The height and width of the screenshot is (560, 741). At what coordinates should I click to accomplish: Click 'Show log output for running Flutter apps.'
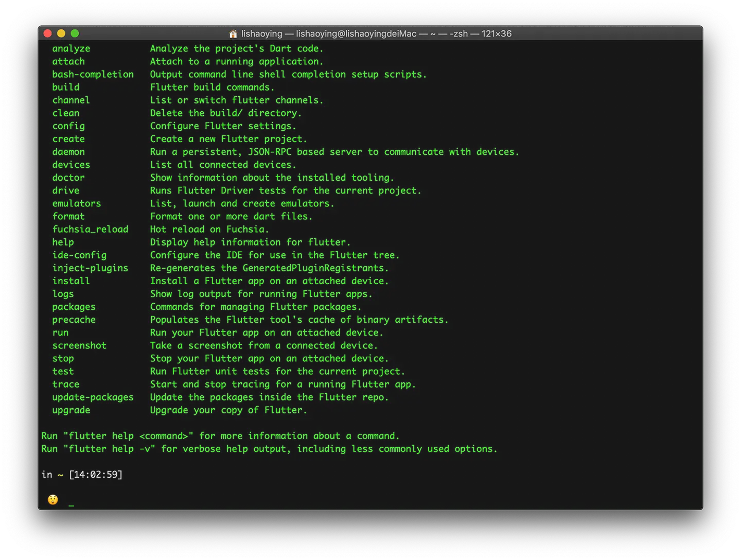coord(261,294)
